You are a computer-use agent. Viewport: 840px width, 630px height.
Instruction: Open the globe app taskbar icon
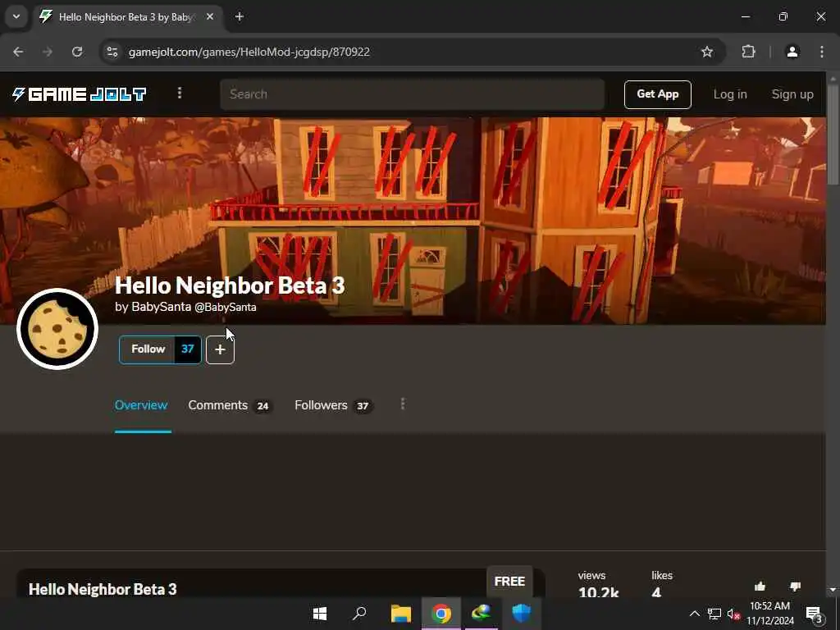[x=481, y=614]
